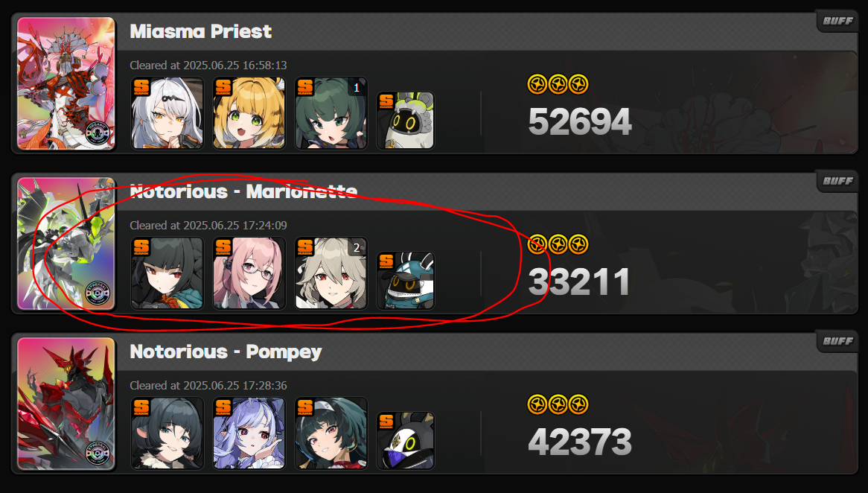Click the black-and-white Bangboo in the Pompey row
Image resolution: width=868 pixels, height=493 pixels.
click(406, 441)
